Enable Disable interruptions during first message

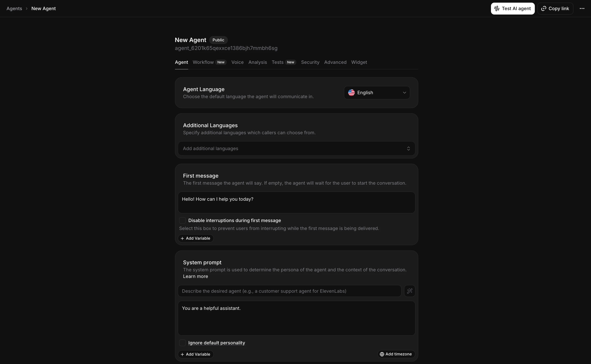click(x=182, y=220)
